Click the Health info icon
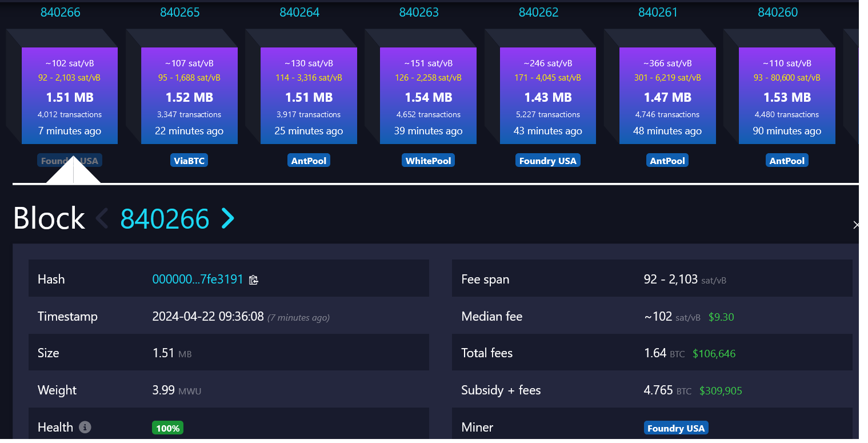The height and width of the screenshot is (443, 868). [85, 427]
